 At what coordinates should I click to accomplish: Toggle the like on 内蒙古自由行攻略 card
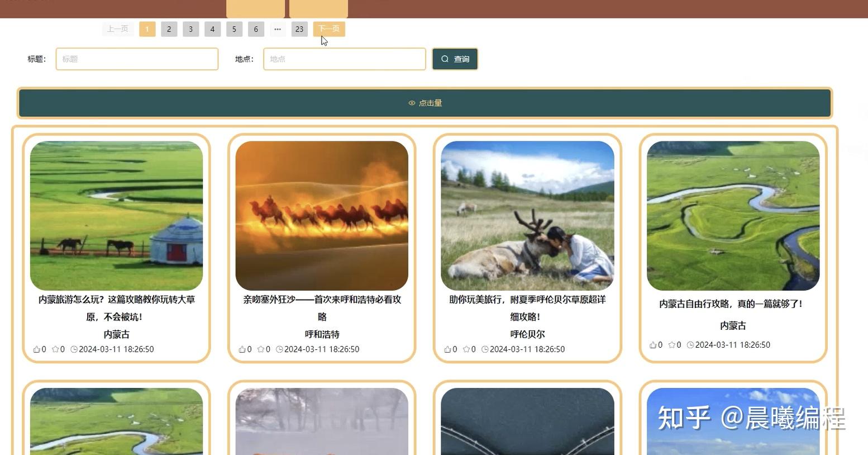point(652,345)
